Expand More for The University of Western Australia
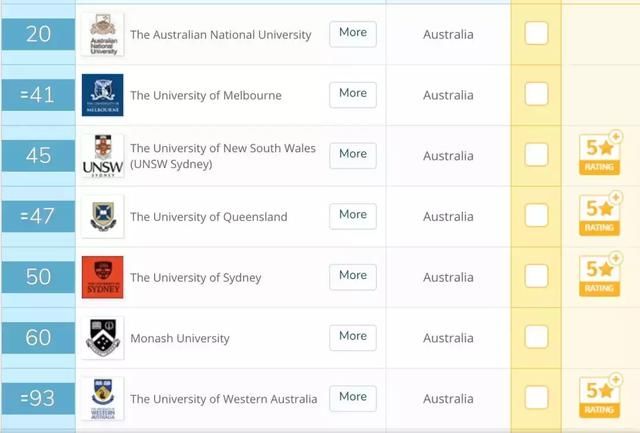The width and height of the screenshot is (640, 433). [353, 398]
